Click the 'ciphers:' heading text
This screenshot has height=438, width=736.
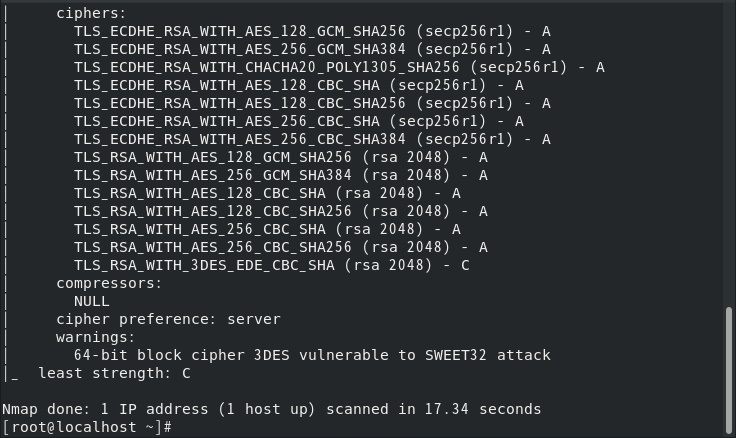coord(91,13)
